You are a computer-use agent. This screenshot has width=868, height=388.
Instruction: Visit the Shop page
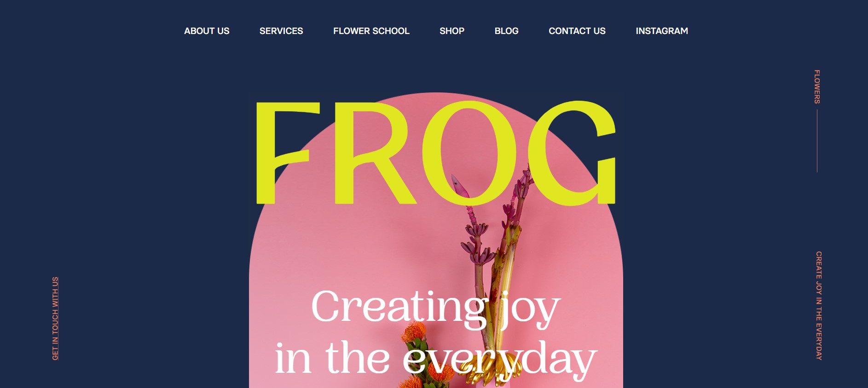click(x=452, y=31)
